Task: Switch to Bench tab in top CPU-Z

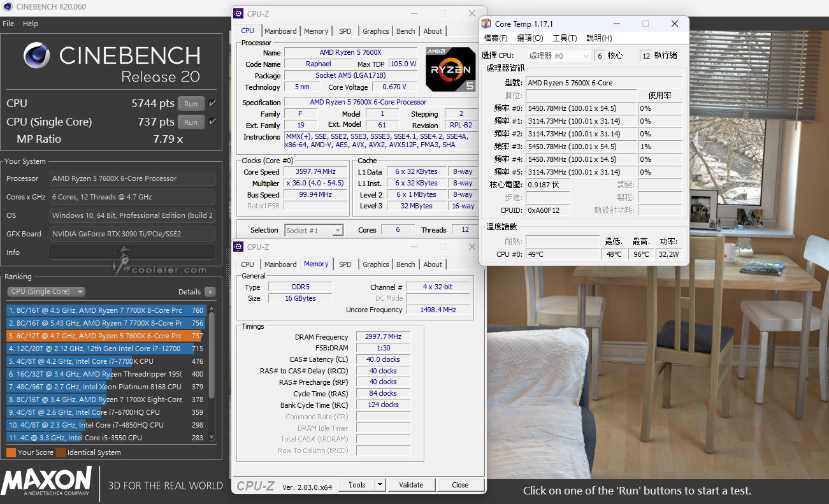Action: [406, 31]
